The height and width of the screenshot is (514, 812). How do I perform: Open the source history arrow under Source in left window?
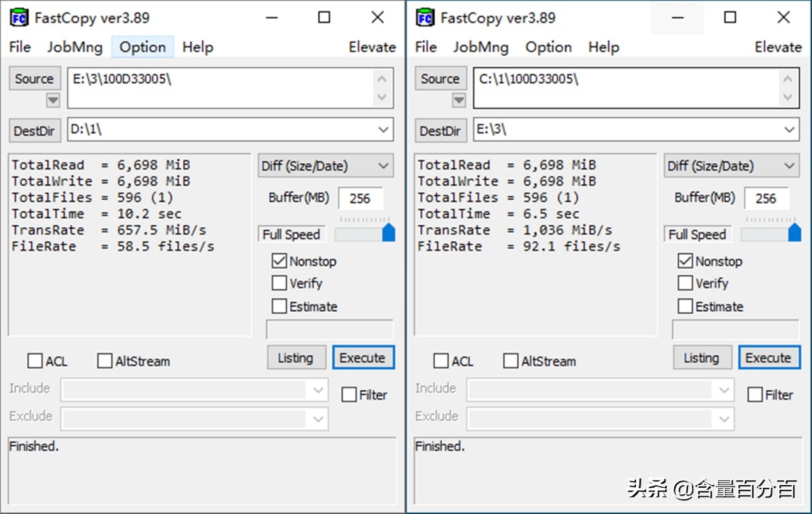[53, 100]
